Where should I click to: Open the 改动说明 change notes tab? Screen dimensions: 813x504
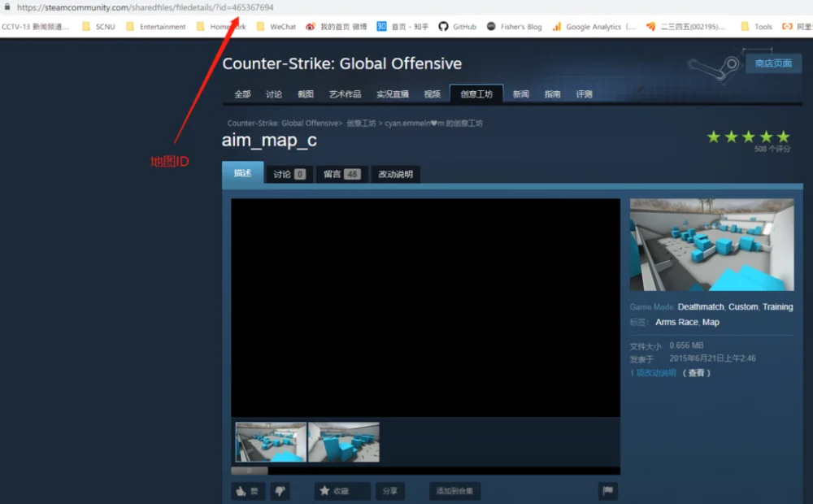(396, 174)
